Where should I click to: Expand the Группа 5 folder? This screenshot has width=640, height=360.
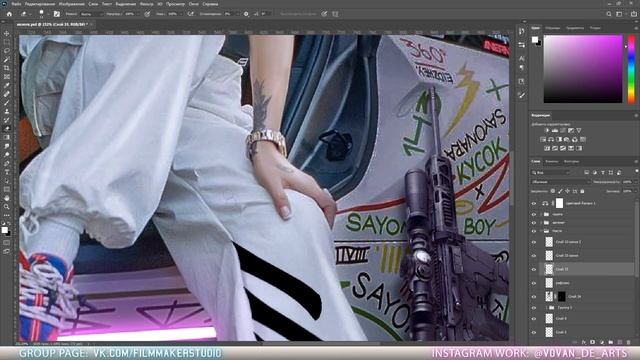547,308
